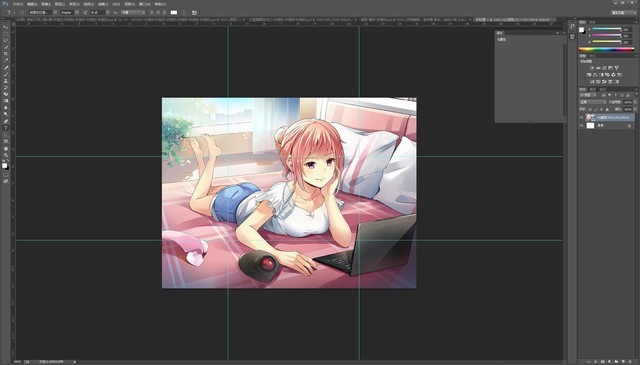
Task: Toggle lock layer position
Action: tap(601, 109)
